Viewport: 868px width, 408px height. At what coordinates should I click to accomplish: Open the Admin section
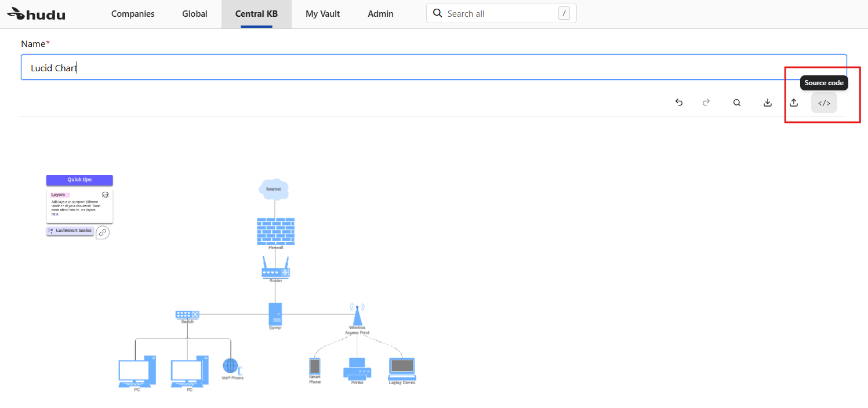(380, 14)
